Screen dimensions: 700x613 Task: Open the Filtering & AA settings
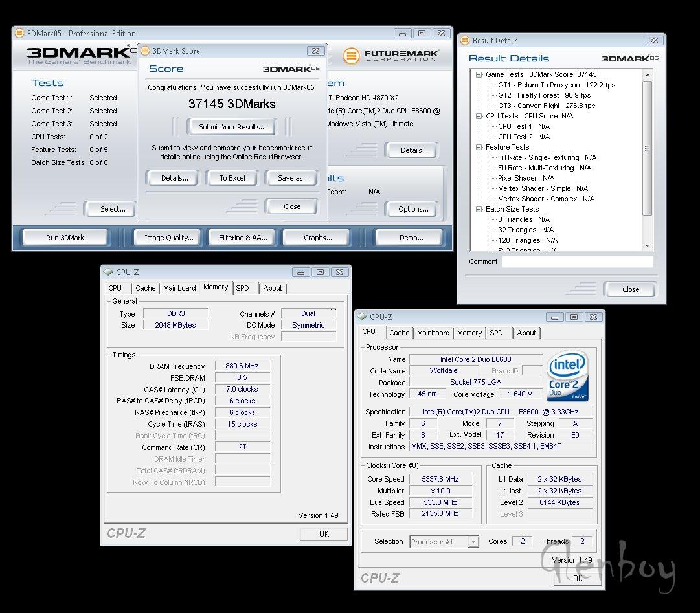pos(242,238)
